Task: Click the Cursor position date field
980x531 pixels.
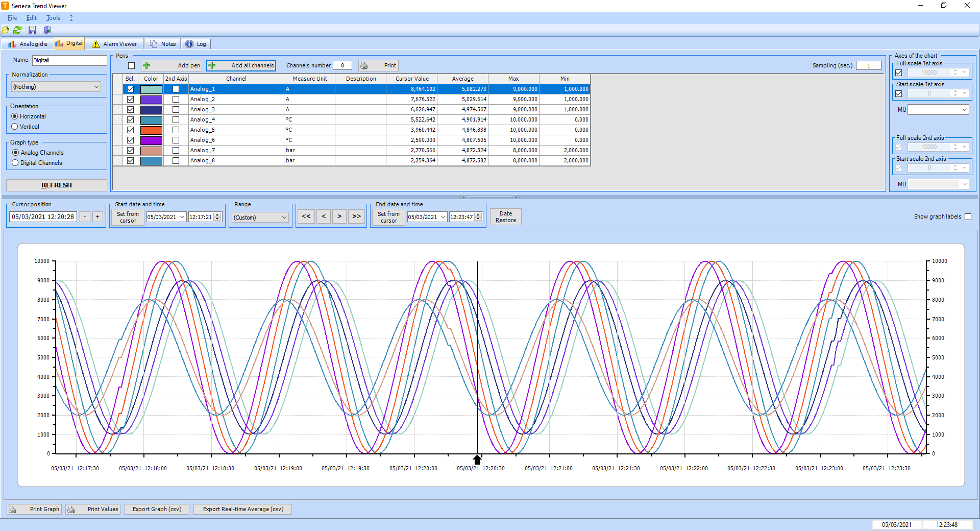Action: pos(43,217)
